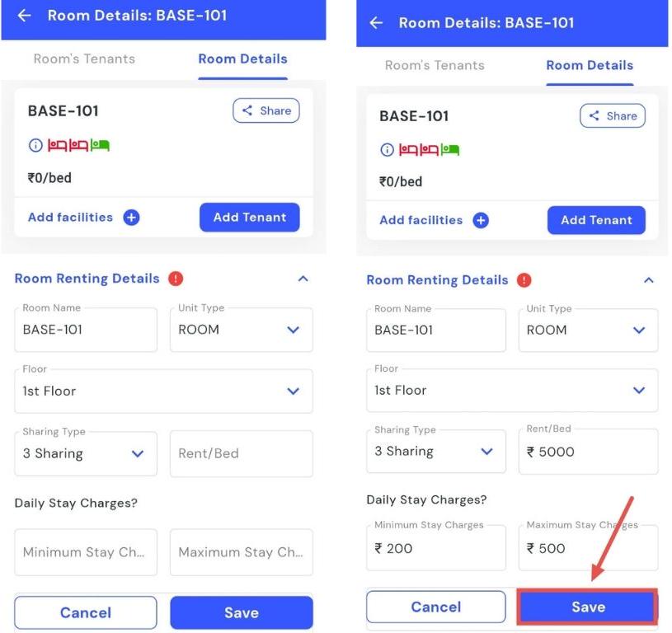This screenshot has height=633, width=672.
Task: Tap the back arrow on the left screen
Action: coord(24,16)
